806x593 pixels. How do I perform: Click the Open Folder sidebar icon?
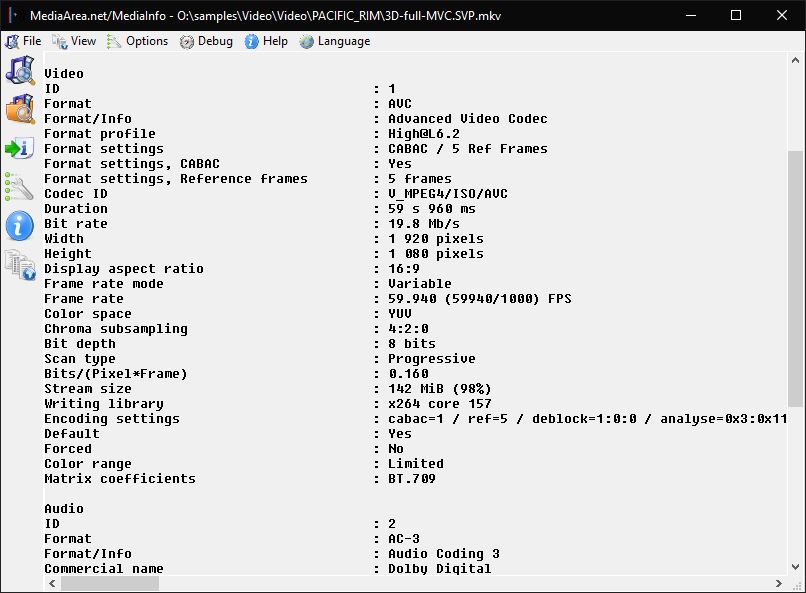[x=20, y=109]
